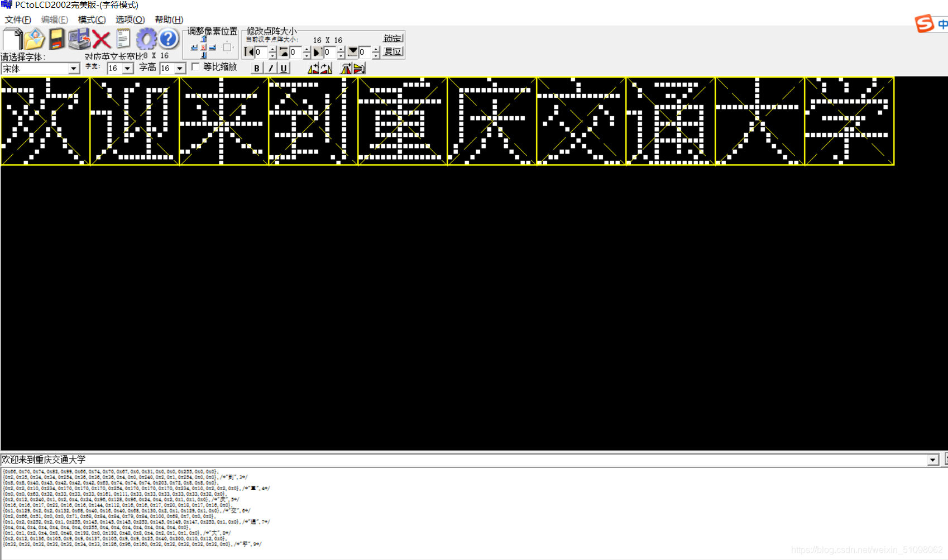Image resolution: width=948 pixels, height=560 pixels.
Task: Click the square icon beside the pixel arrows
Action: (x=227, y=47)
